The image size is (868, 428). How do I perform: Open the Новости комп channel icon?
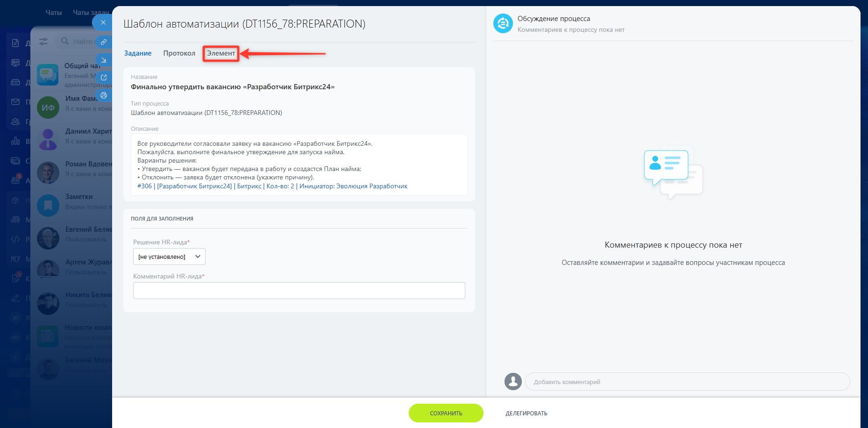pyautogui.click(x=48, y=336)
